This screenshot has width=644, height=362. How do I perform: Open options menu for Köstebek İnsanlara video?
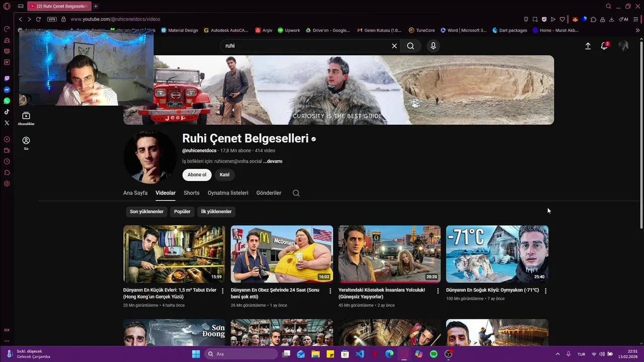[438, 291]
